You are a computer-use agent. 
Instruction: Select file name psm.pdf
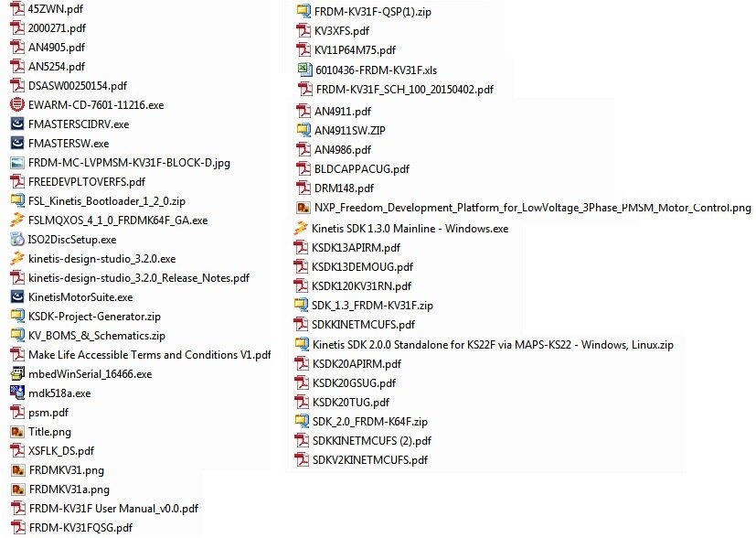click(48, 413)
